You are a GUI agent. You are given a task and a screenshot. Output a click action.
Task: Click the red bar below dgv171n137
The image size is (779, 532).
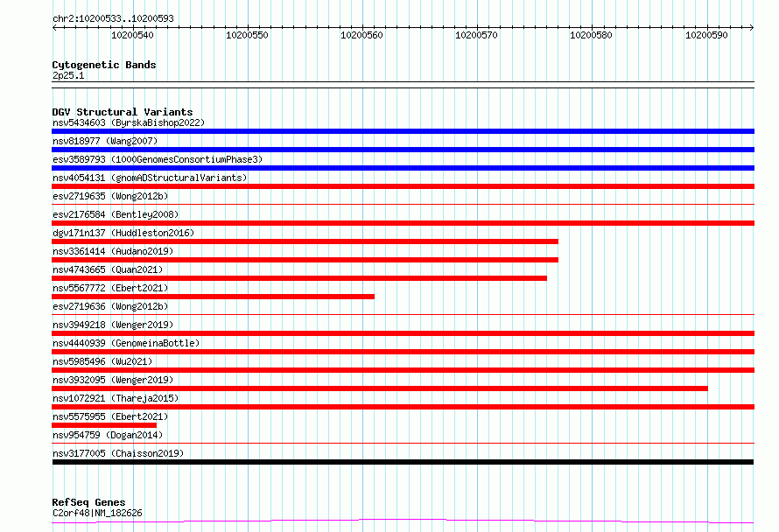[x=305, y=241]
